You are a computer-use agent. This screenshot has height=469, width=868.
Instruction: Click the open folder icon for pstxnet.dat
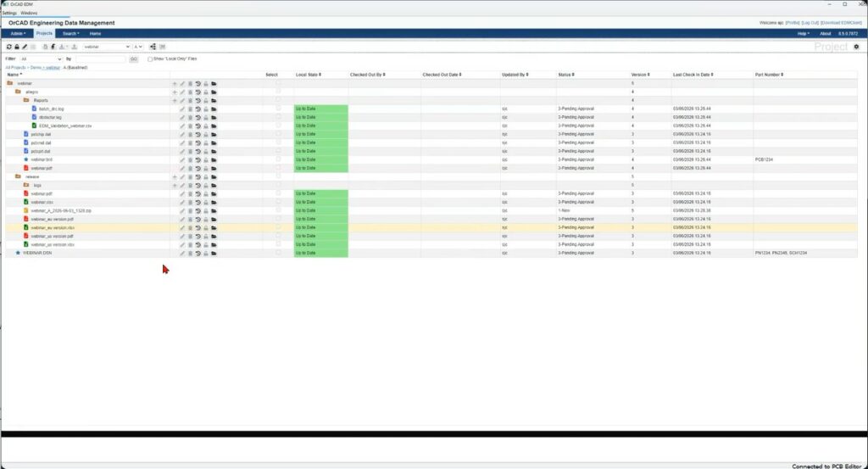214,142
